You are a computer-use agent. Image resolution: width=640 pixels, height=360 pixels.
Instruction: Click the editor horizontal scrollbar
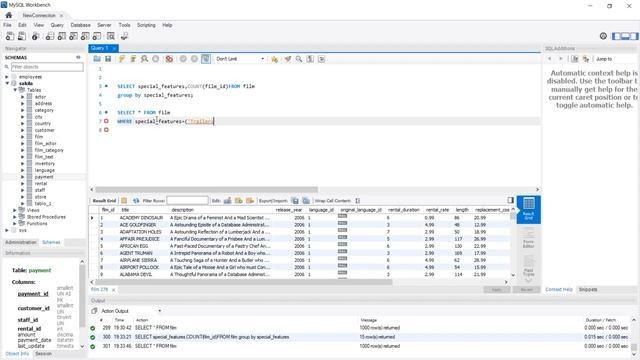click(x=206, y=189)
